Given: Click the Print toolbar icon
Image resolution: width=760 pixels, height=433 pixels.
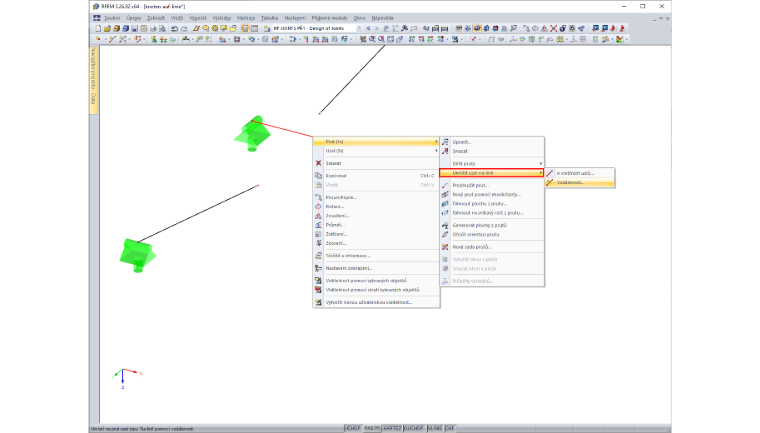Looking at the screenshot, I should click(153, 29).
